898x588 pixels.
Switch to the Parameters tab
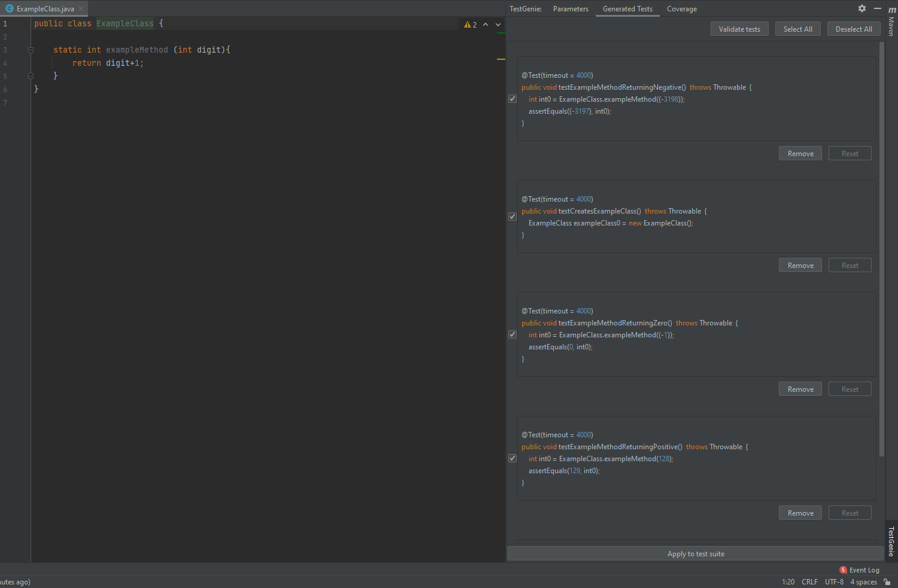(571, 9)
